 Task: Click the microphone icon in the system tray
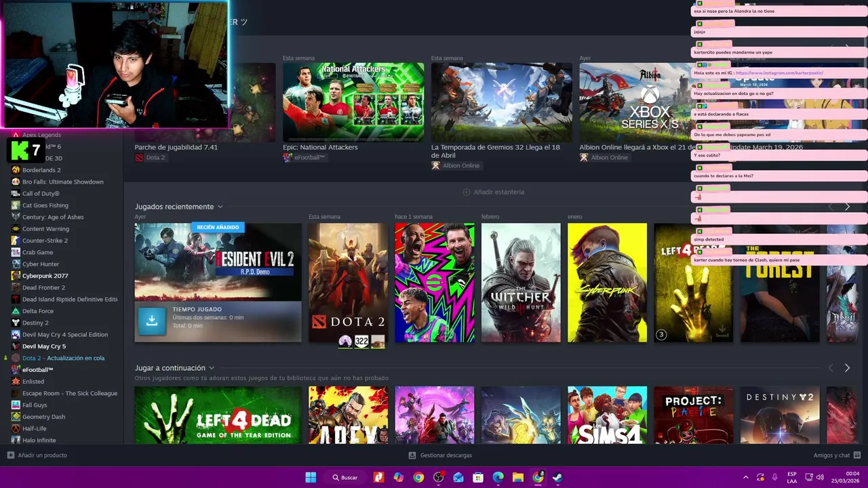(774, 477)
